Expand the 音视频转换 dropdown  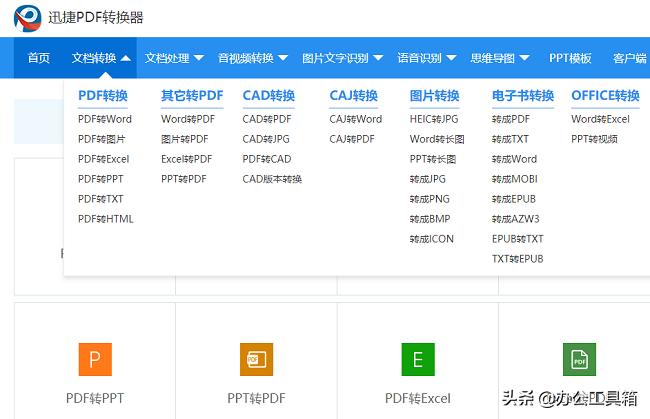click(283, 58)
